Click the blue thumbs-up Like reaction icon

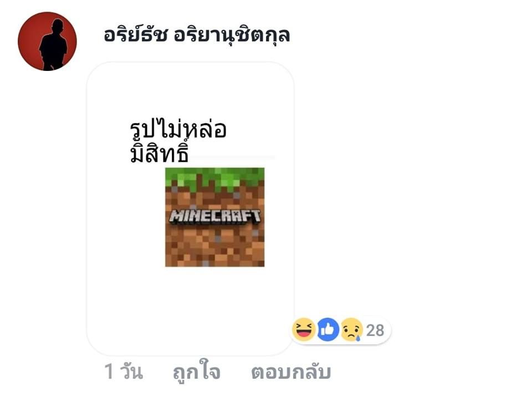tap(328, 329)
